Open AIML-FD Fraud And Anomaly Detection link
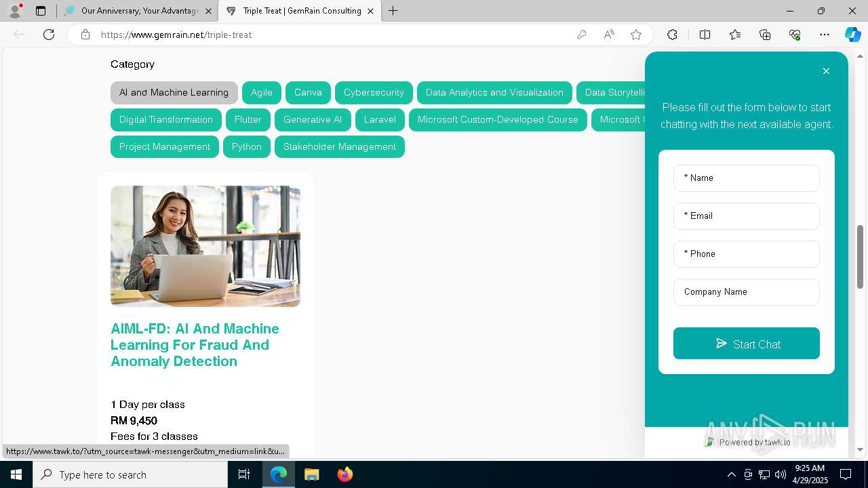The height and width of the screenshot is (488, 868). pyautogui.click(x=195, y=345)
